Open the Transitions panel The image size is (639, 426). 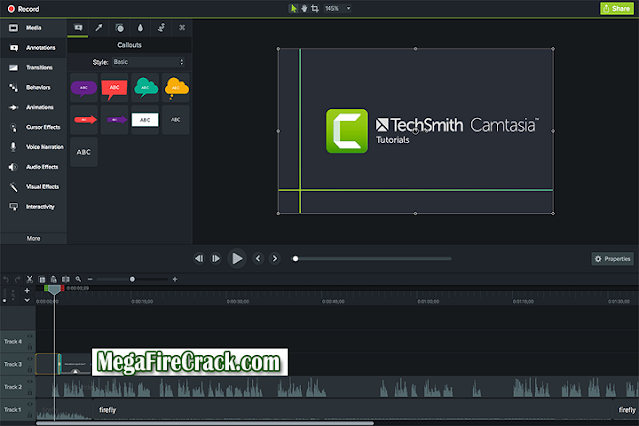point(33,67)
